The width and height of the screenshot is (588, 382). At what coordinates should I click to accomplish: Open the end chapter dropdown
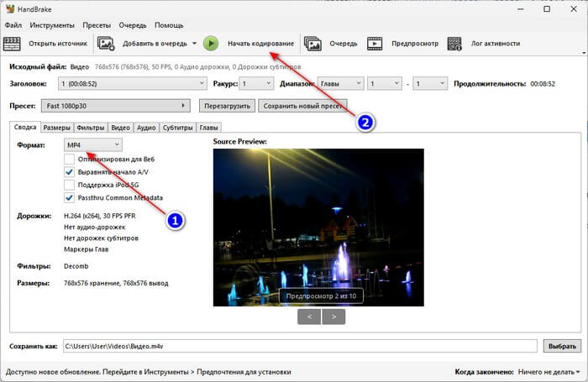(430, 84)
